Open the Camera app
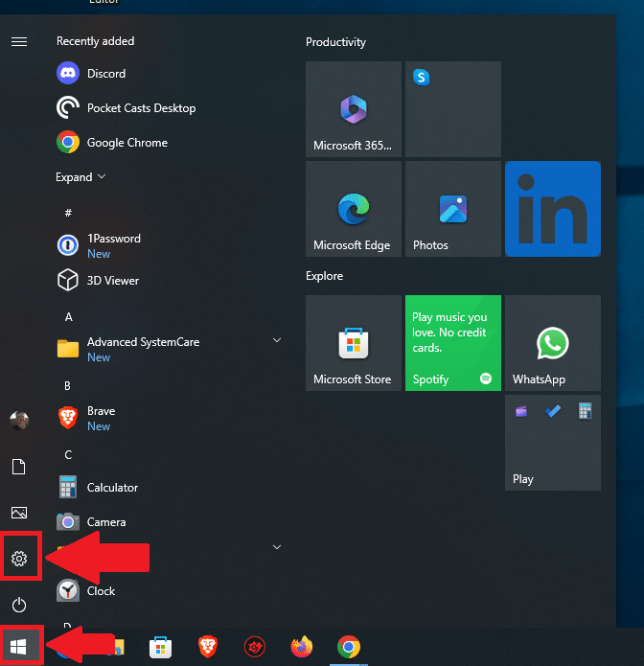Screen dimensions: 644x666 pyautogui.click(x=91, y=521)
